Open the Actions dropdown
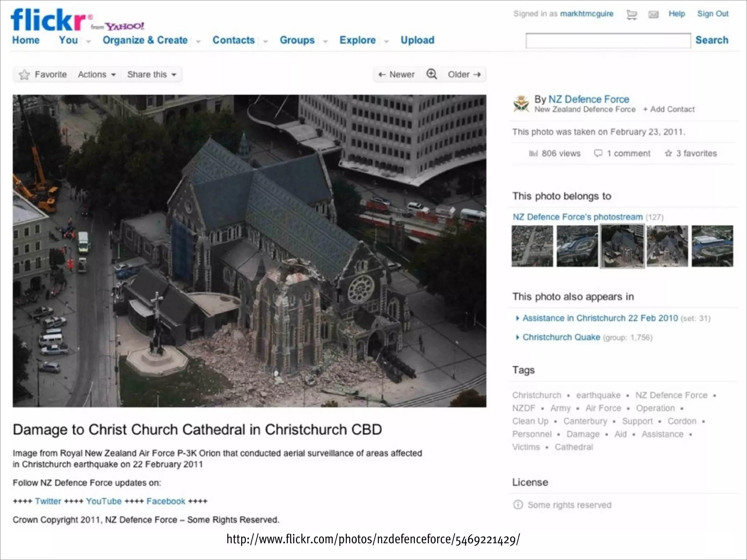 pyautogui.click(x=97, y=75)
